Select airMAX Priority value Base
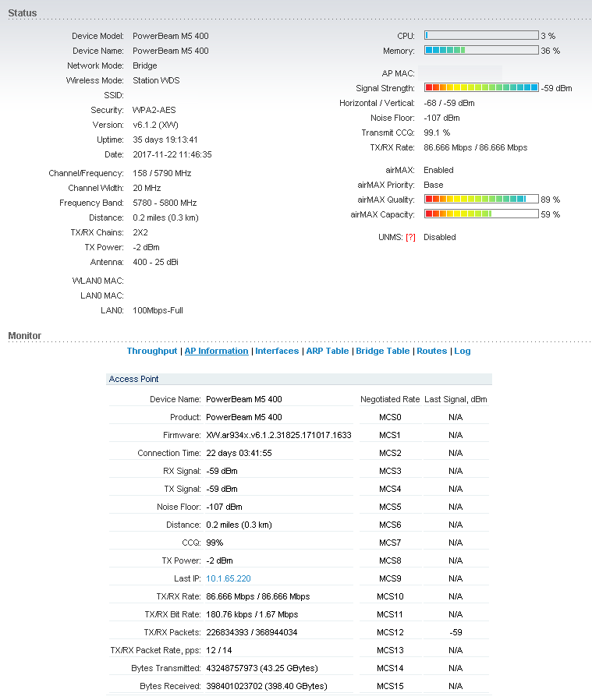This screenshot has width=592, height=700. pos(434,185)
